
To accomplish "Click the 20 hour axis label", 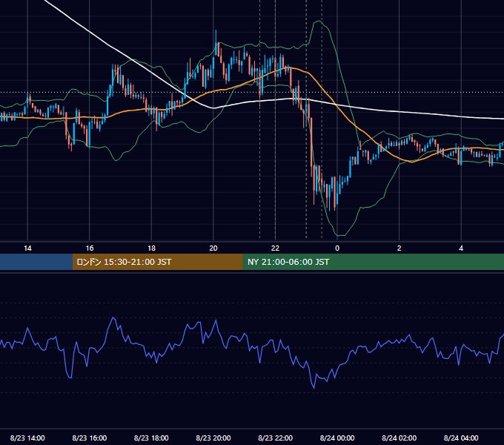I will point(213,248).
